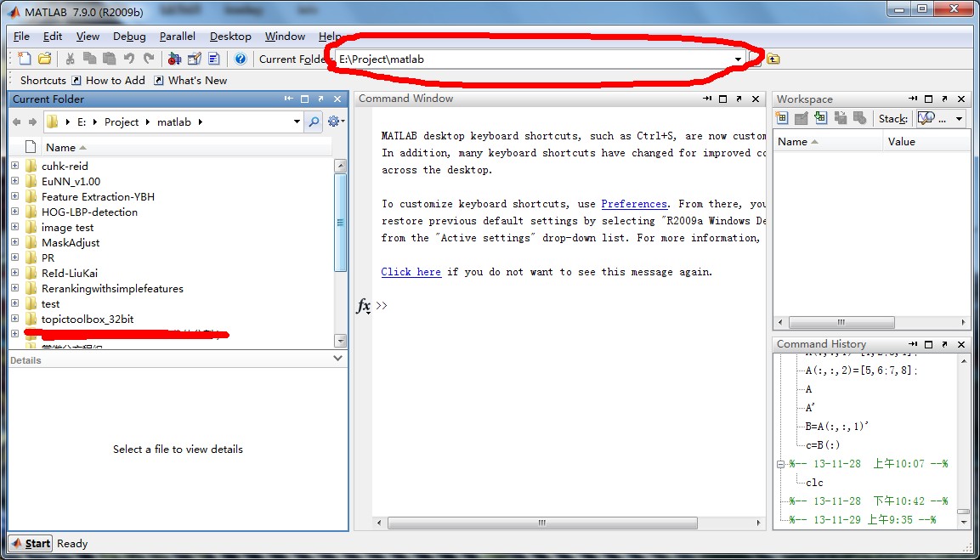
Task: Click the Open file folder icon
Action: 44,59
